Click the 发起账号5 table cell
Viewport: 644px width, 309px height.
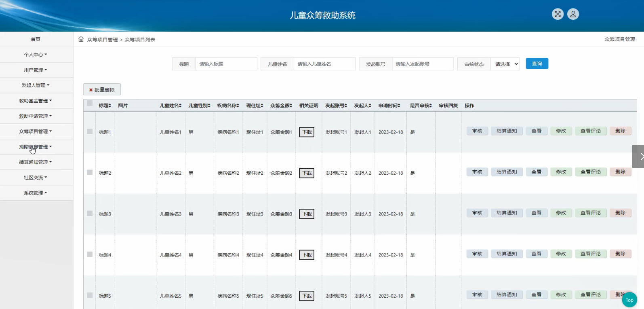point(336,296)
